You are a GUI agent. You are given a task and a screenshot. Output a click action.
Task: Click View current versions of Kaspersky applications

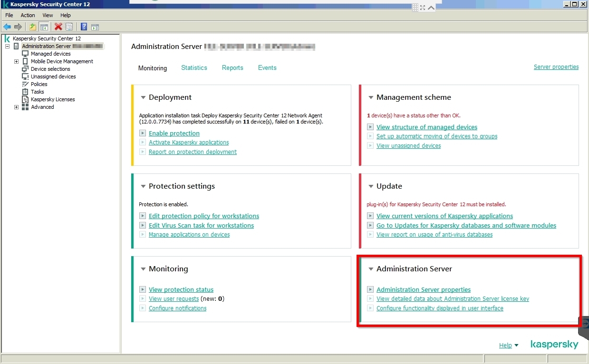click(444, 216)
